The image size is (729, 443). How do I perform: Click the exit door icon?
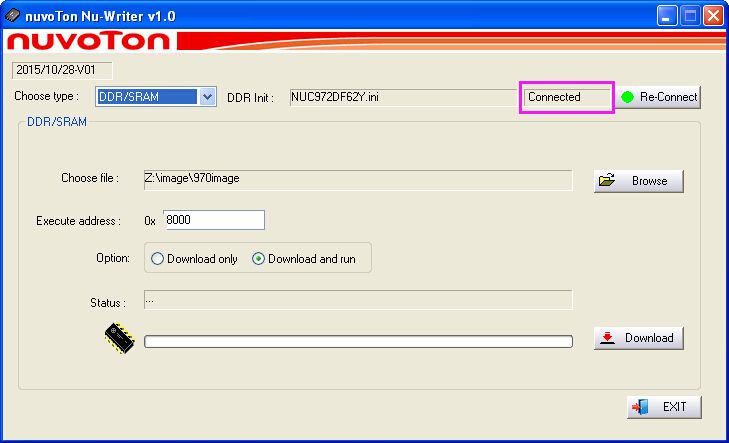[640, 407]
